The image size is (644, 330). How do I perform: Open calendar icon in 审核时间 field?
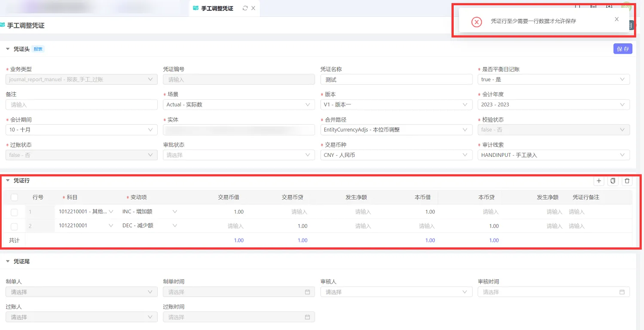pos(622,292)
